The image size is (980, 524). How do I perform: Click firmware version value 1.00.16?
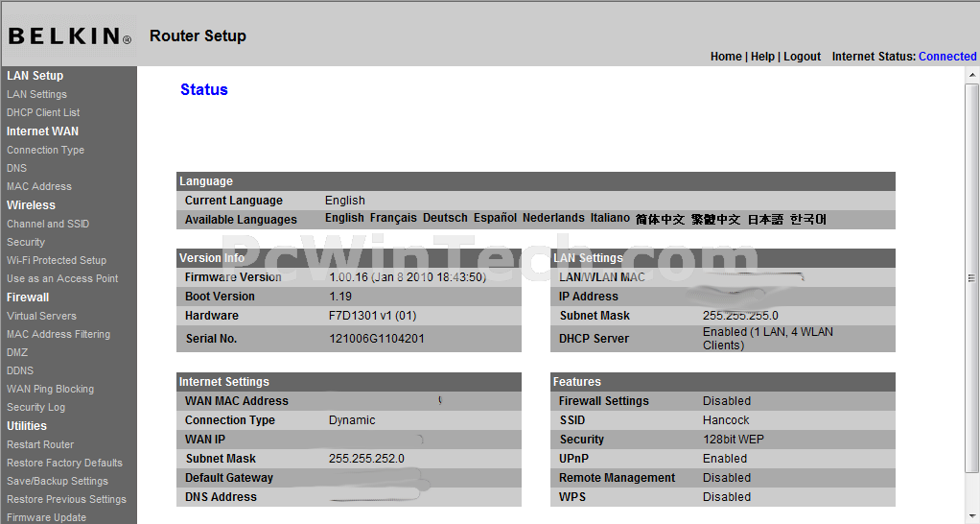pyautogui.click(x=408, y=277)
